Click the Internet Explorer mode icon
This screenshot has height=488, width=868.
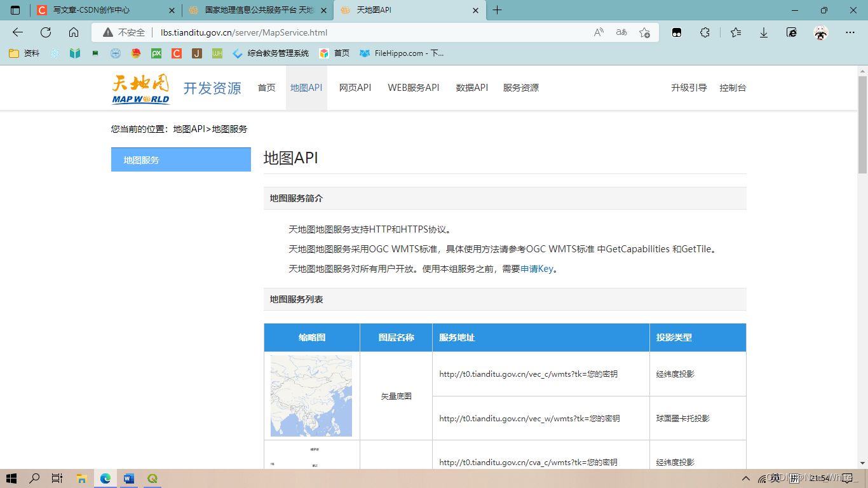[x=792, y=32]
